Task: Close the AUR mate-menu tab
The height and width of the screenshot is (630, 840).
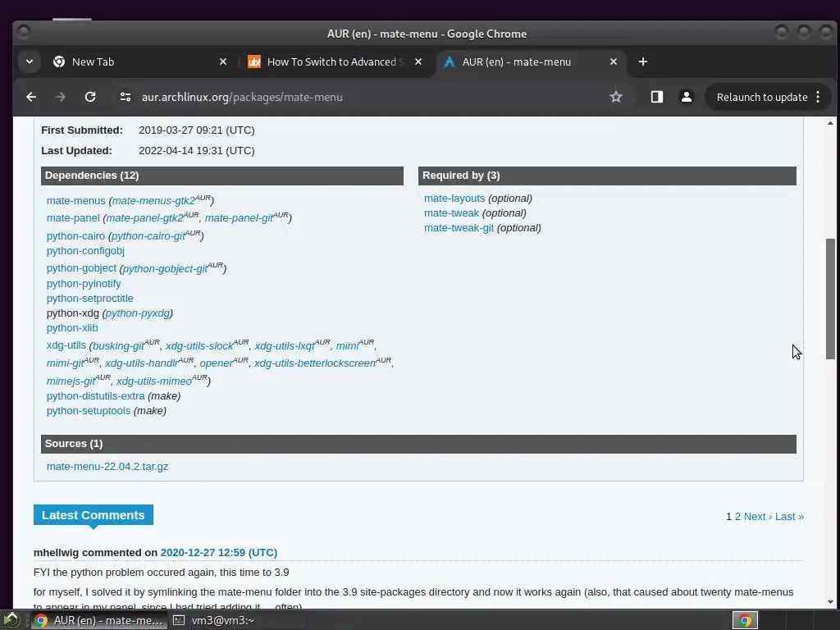Action: click(614, 62)
